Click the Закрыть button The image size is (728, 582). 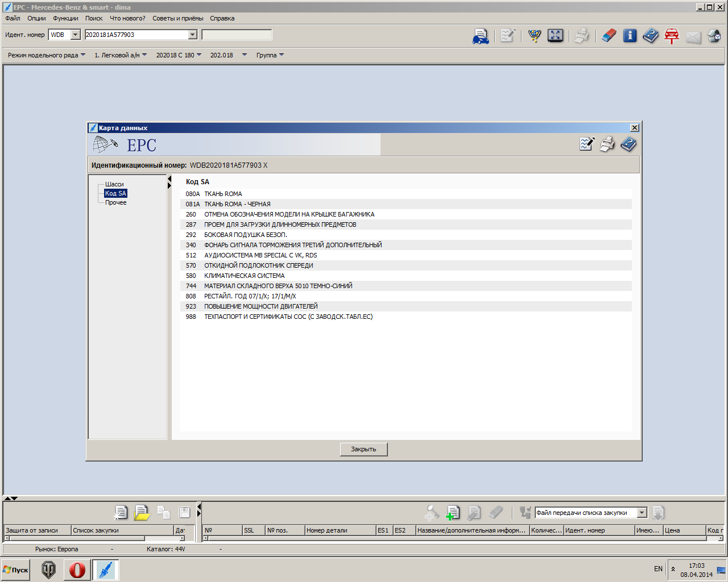point(363,449)
